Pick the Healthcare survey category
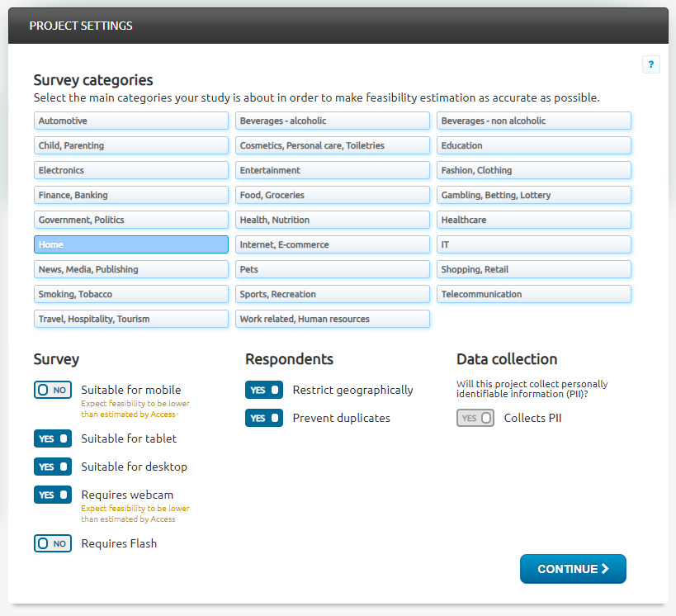Viewport: 676px width, 616px height. [x=533, y=220]
